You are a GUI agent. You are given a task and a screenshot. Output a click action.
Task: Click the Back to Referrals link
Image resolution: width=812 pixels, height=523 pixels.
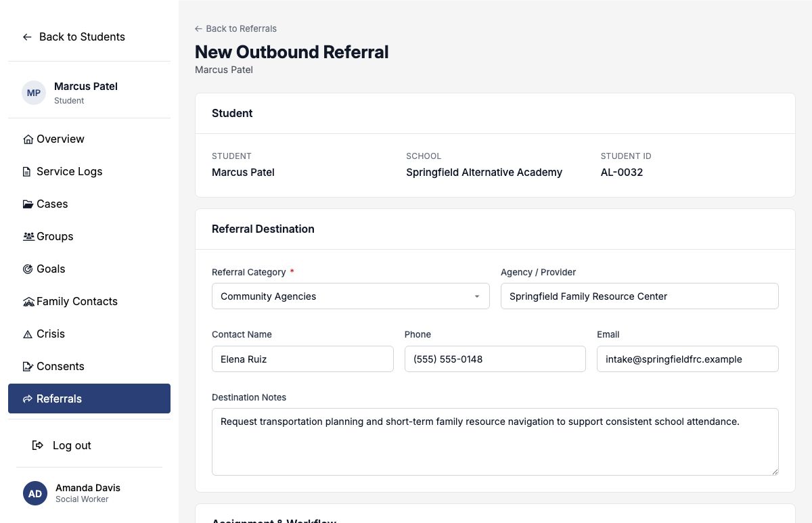[235, 28]
